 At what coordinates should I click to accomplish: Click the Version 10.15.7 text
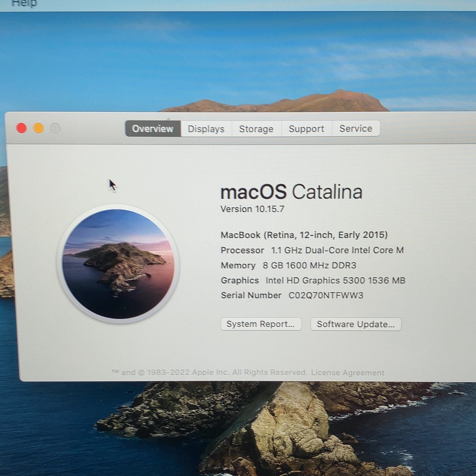[252, 209]
